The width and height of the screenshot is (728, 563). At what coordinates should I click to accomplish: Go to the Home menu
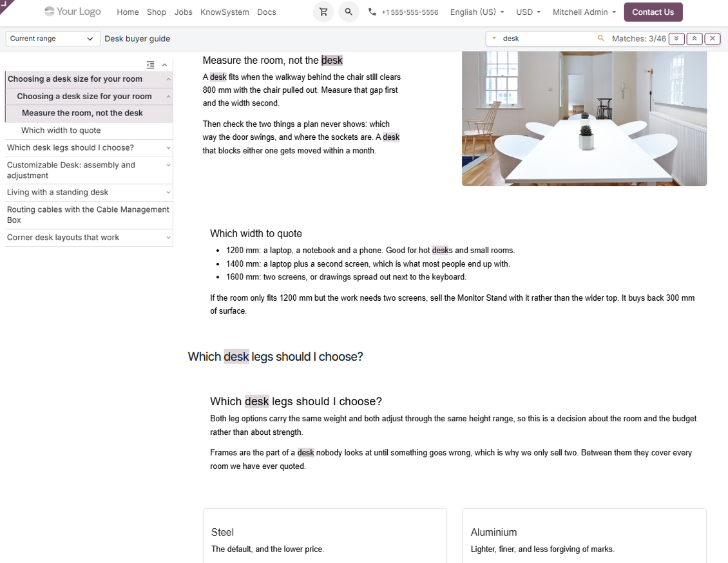(128, 12)
